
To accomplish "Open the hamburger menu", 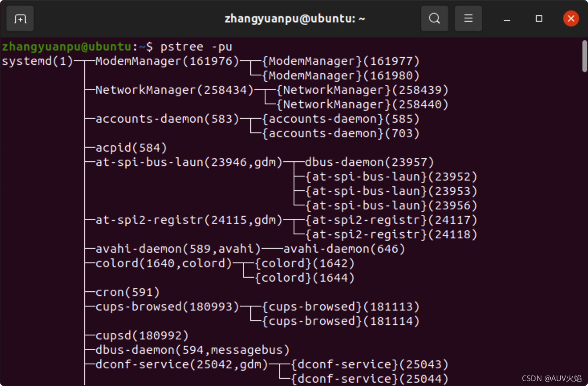I will (468, 18).
